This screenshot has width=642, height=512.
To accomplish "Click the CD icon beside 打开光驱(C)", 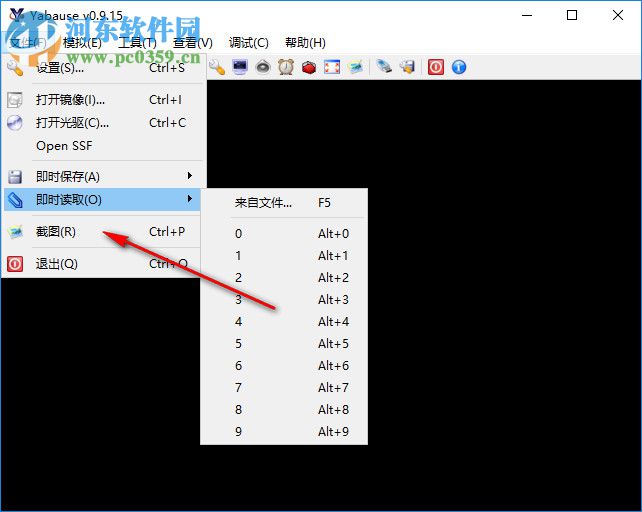I will (15, 123).
